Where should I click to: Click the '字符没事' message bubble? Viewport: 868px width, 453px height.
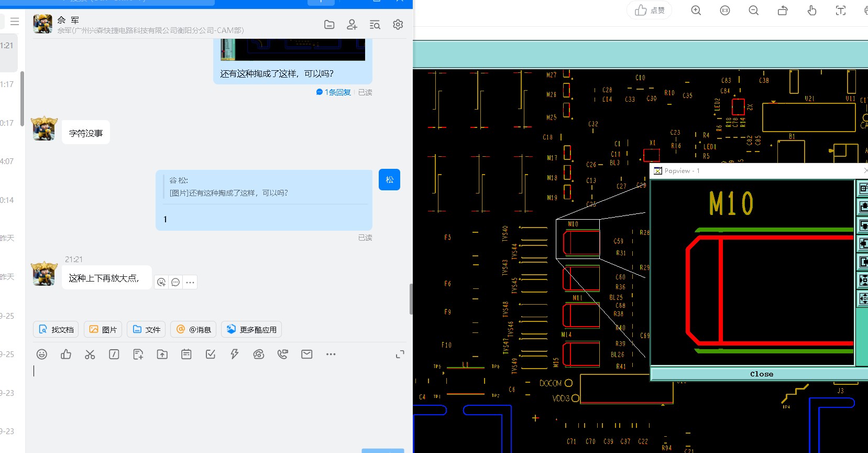click(x=86, y=133)
